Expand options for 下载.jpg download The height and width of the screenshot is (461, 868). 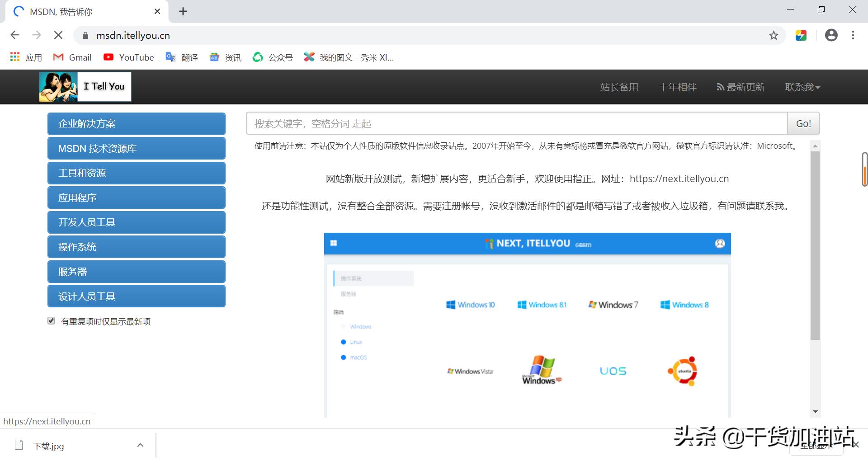pyautogui.click(x=140, y=445)
